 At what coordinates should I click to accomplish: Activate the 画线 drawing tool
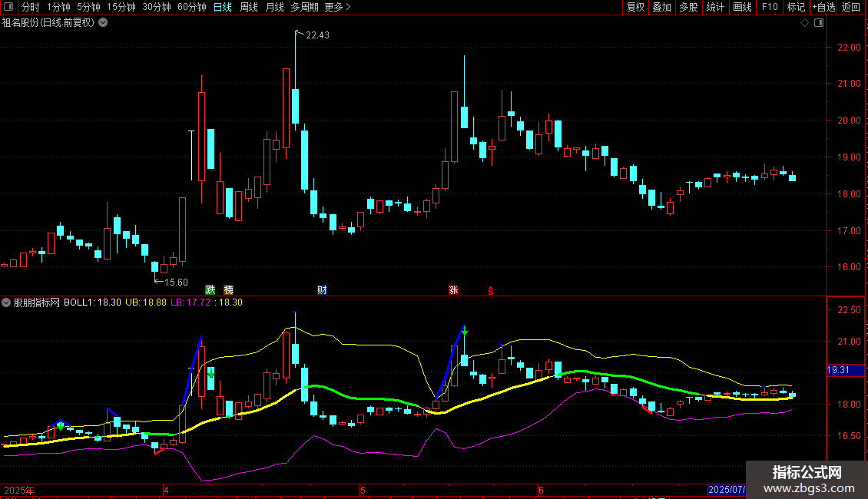click(x=742, y=7)
